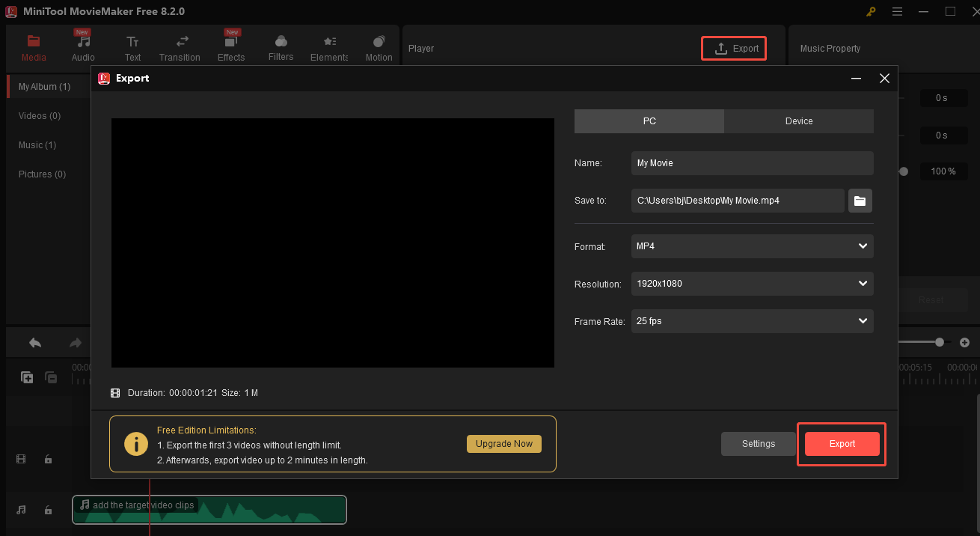This screenshot has height=536, width=980.
Task: Open the Frame Rate 25 fps dropdown
Action: [753, 321]
